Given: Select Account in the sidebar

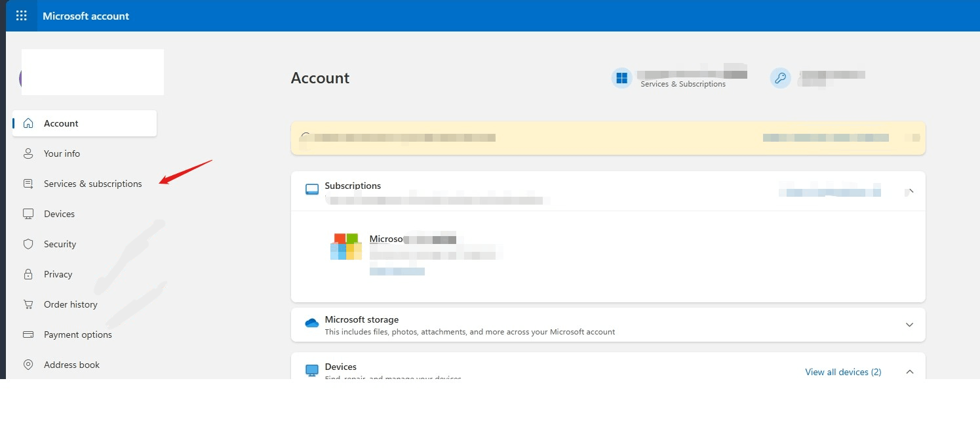Looking at the screenshot, I should click(85, 123).
